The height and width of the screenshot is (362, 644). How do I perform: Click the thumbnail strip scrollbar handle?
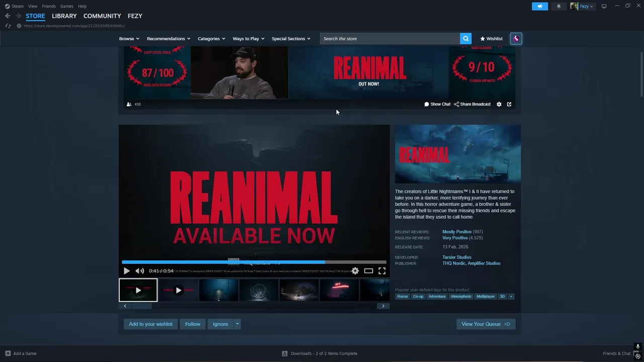(x=141, y=306)
